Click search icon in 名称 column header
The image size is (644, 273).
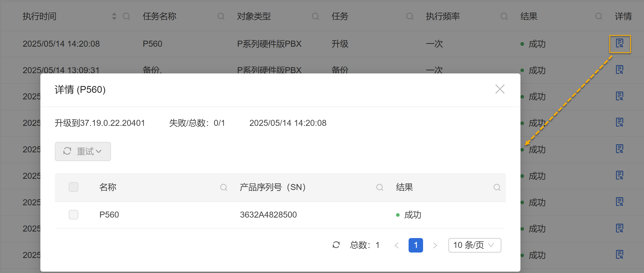coord(224,187)
